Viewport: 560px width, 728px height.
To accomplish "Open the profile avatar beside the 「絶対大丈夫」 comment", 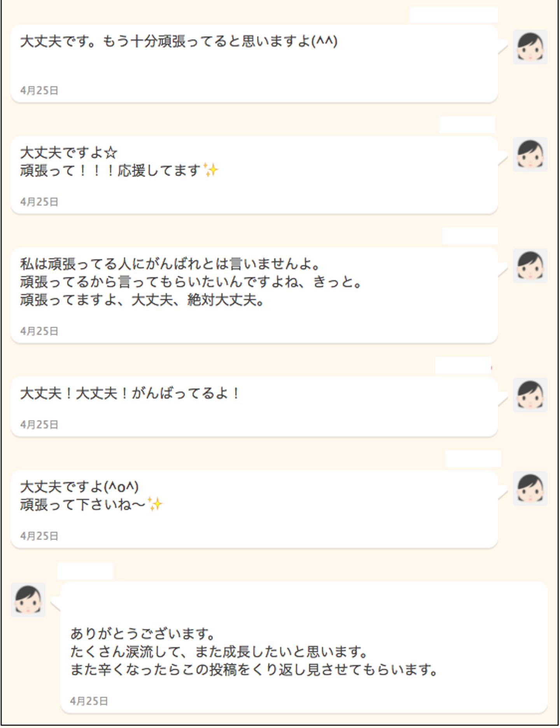I will [530, 266].
